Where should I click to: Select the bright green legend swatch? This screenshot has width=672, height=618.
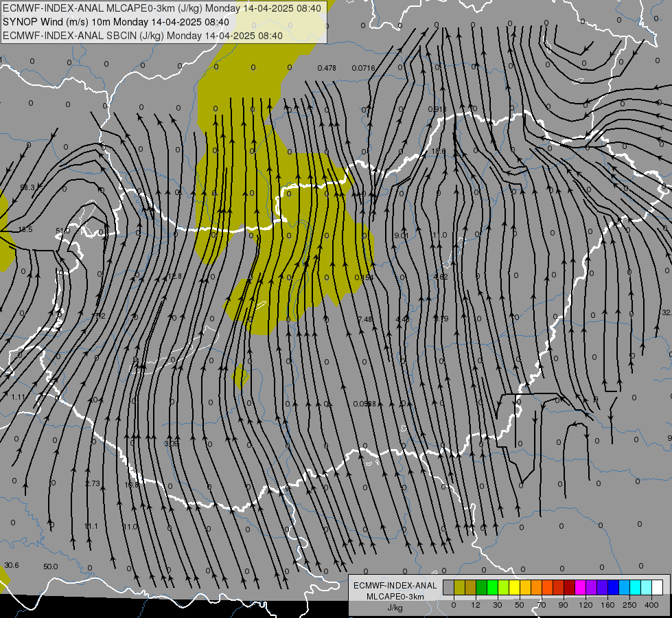(x=492, y=587)
